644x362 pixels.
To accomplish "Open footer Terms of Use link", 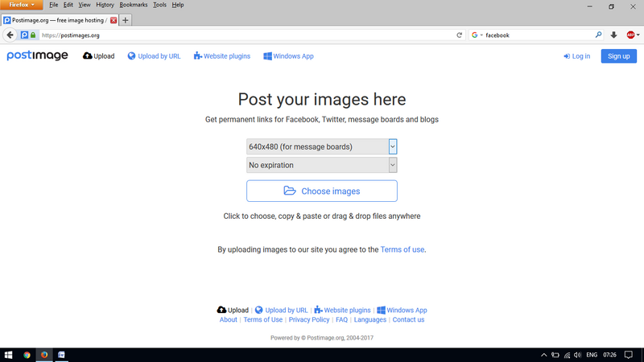I will tap(263, 319).
